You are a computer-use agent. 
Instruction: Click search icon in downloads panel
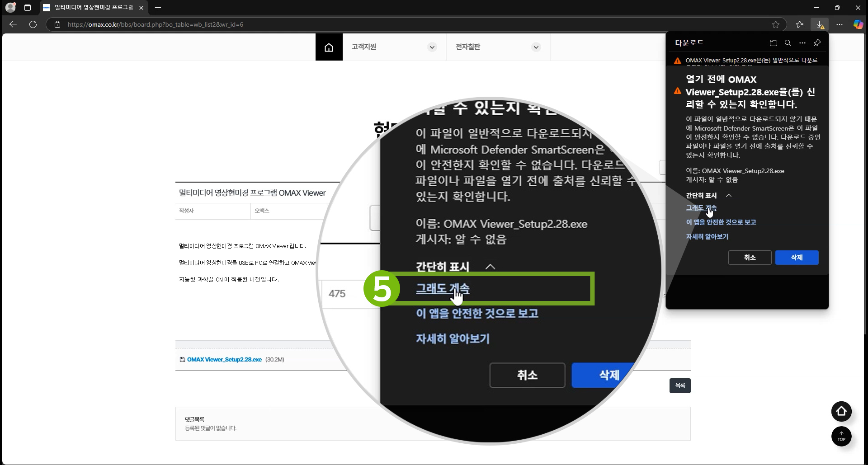788,43
